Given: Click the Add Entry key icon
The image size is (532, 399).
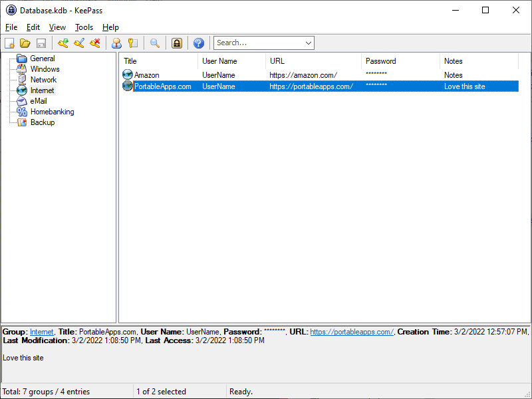Looking at the screenshot, I should 63,43.
